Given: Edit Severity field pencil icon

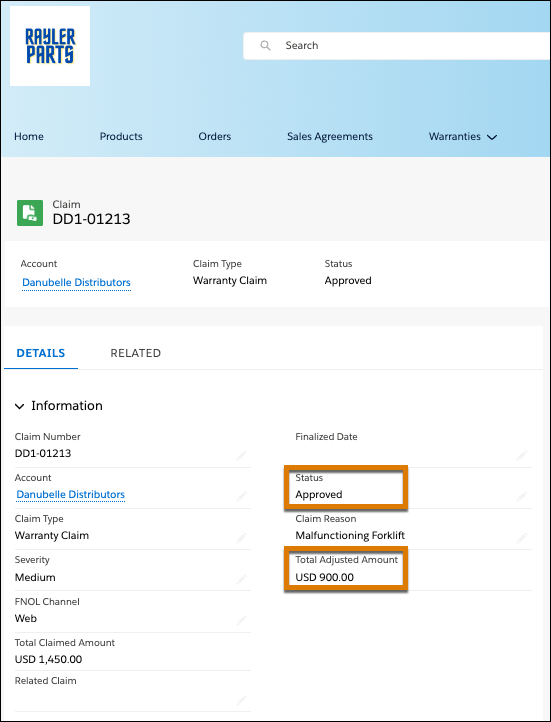Looking at the screenshot, I should [x=241, y=579].
